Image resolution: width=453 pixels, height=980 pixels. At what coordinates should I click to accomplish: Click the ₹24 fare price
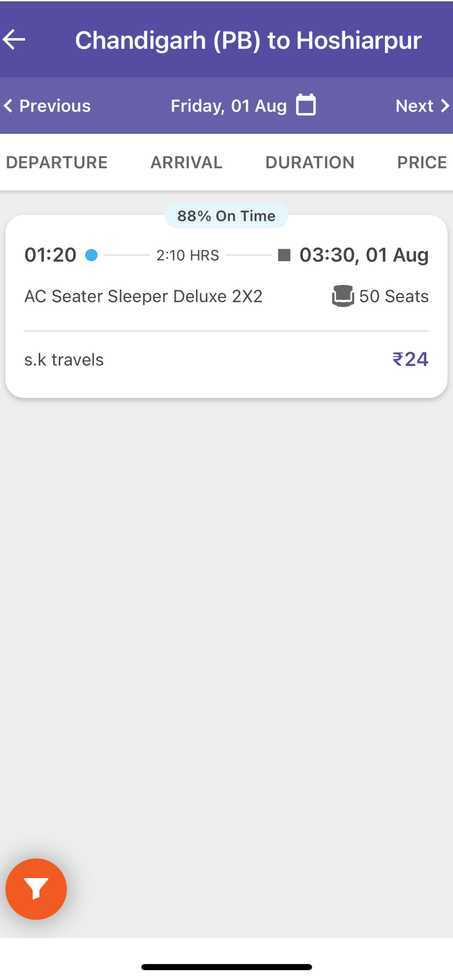click(x=410, y=359)
